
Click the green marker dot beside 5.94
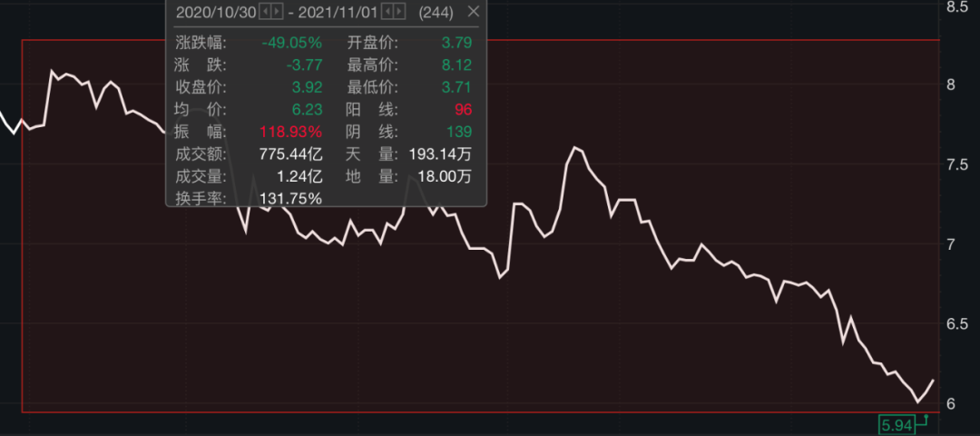coord(926,417)
